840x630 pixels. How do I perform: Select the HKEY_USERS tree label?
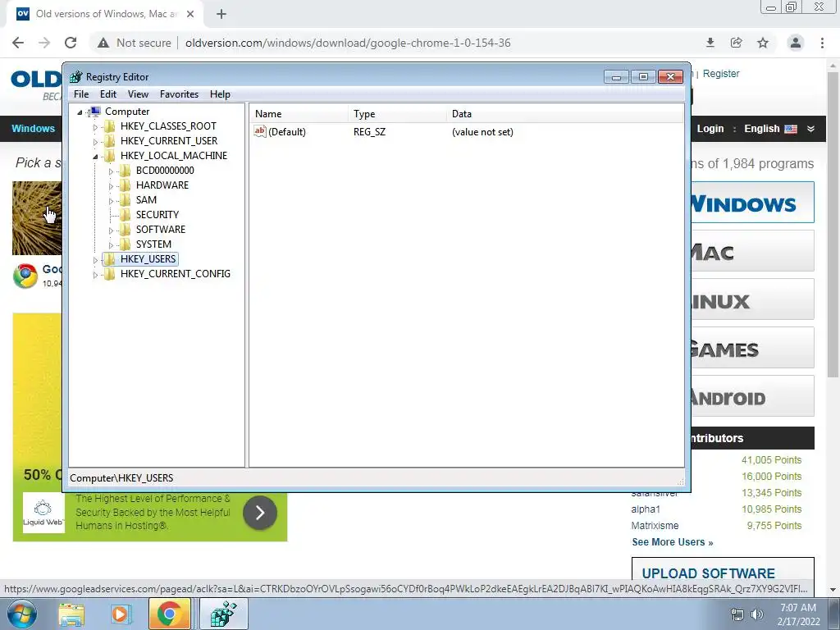click(x=148, y=259)
